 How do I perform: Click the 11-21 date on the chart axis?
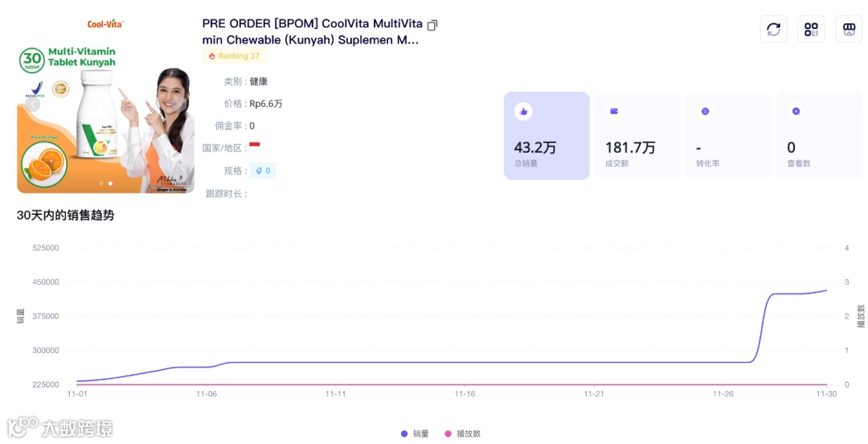coord(594,394)
